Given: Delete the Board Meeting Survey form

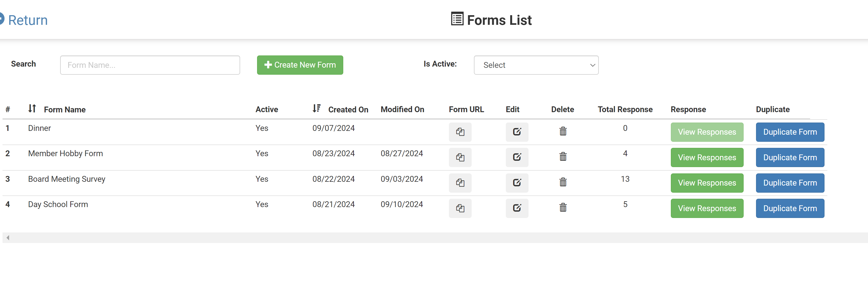Looking at the screenshot, I should click(563, 183).
